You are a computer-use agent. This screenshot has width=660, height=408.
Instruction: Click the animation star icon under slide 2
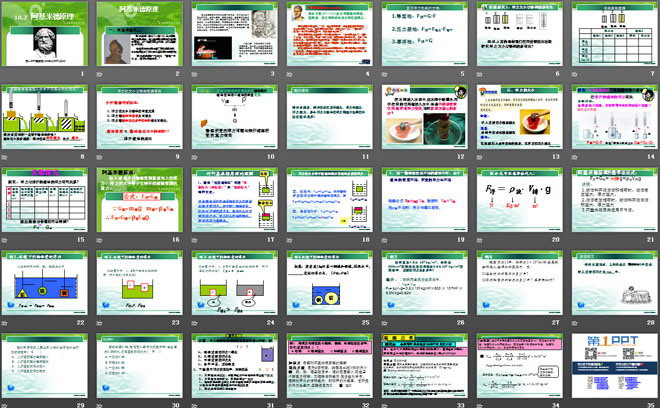click(100, 74)
